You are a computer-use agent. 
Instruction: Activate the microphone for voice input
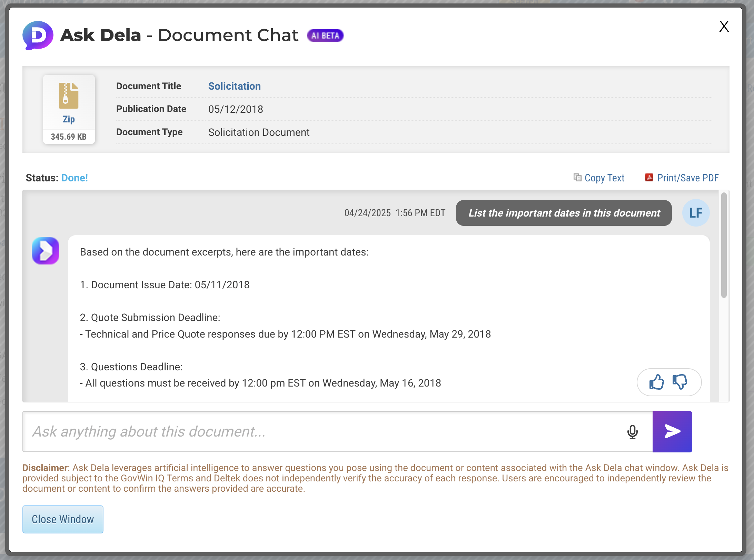632,431
